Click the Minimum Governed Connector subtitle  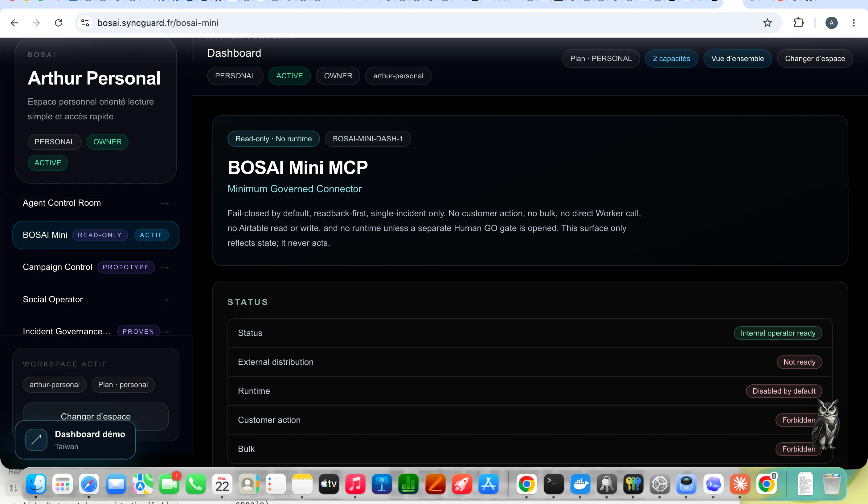[294, 189]
